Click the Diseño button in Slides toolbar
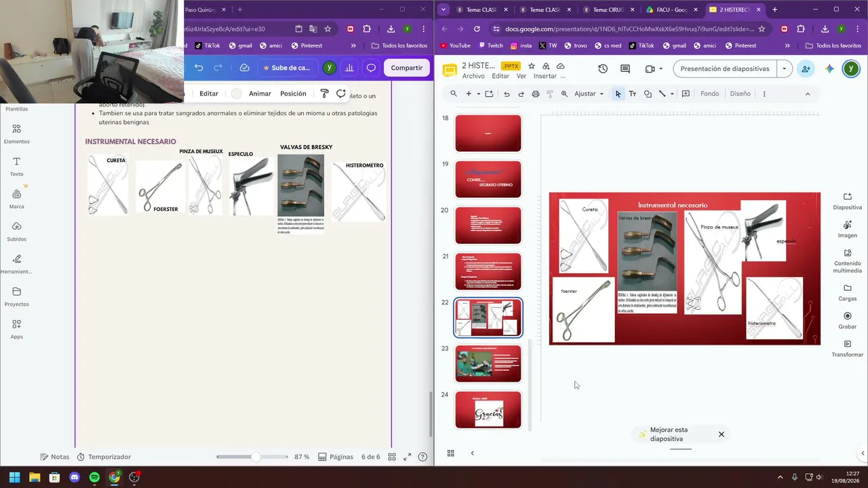 741,94
